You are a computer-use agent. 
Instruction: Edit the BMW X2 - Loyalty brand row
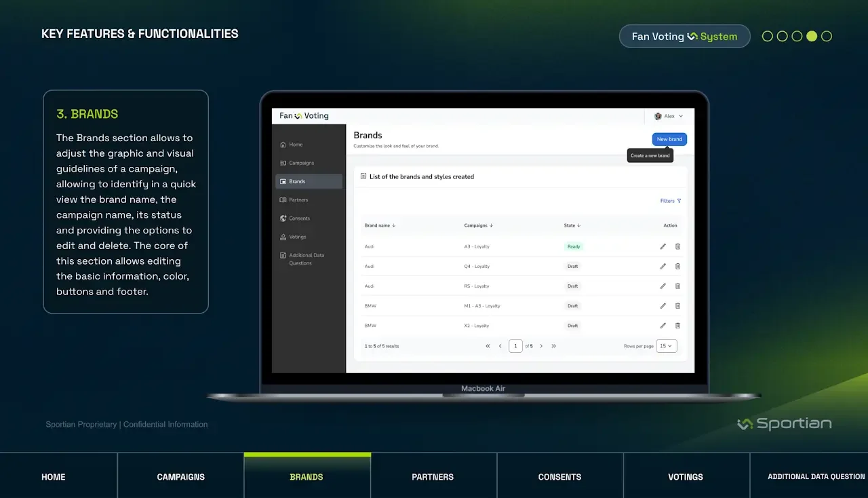[x=663, y=326]
